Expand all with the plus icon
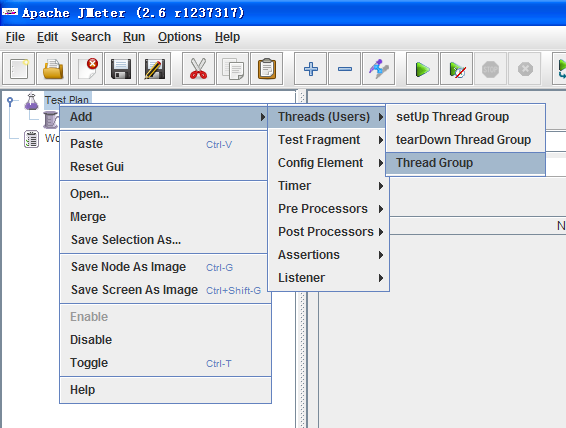Image resolution: width=566 pixels, height=428 pixels. pos(310,69)
